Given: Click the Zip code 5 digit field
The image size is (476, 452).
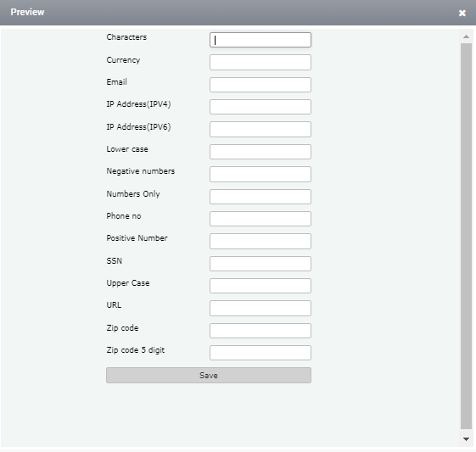Looking at the screenshot, I should click(260, 353).
